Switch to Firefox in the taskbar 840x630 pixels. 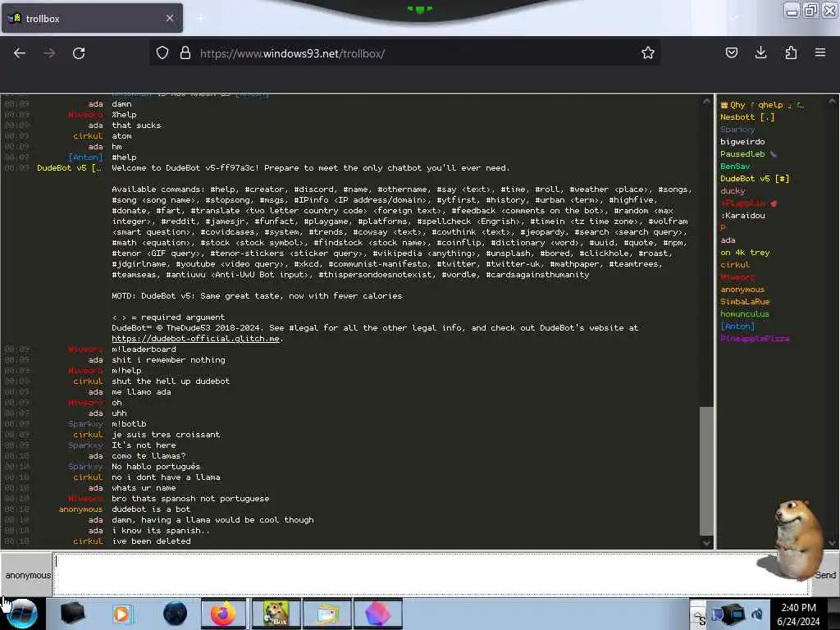pyautogui.click(x=223, y=614)
